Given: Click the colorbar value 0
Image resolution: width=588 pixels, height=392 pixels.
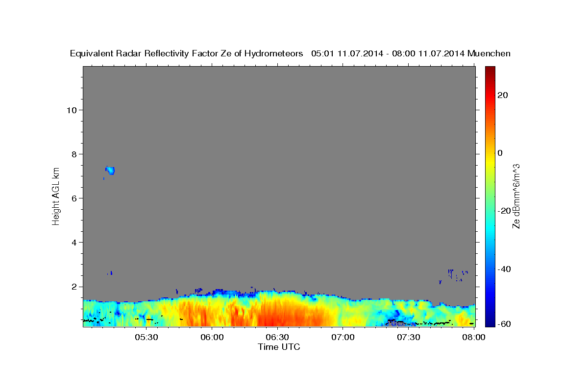Looking at the screenshot, I should tap(500, 153).
